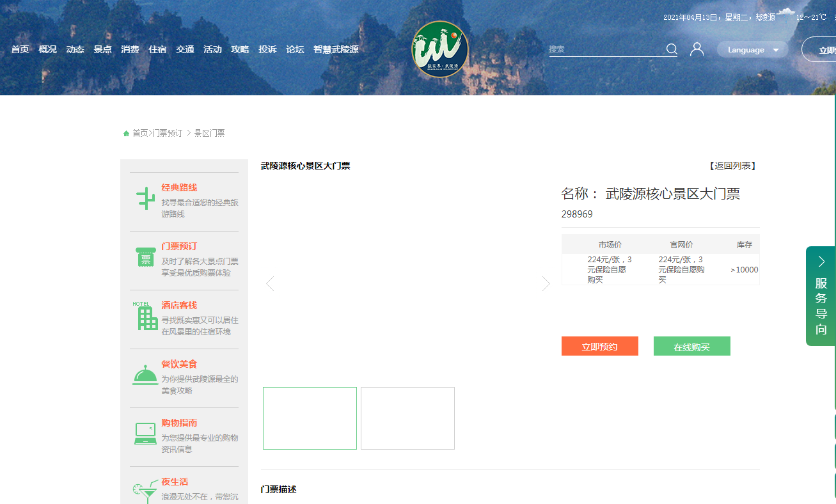Click the 官网价 column header

coord(681,244)
